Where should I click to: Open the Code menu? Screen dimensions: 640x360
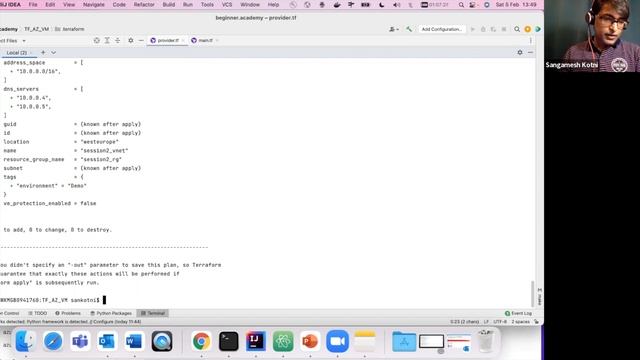[119, 4]
